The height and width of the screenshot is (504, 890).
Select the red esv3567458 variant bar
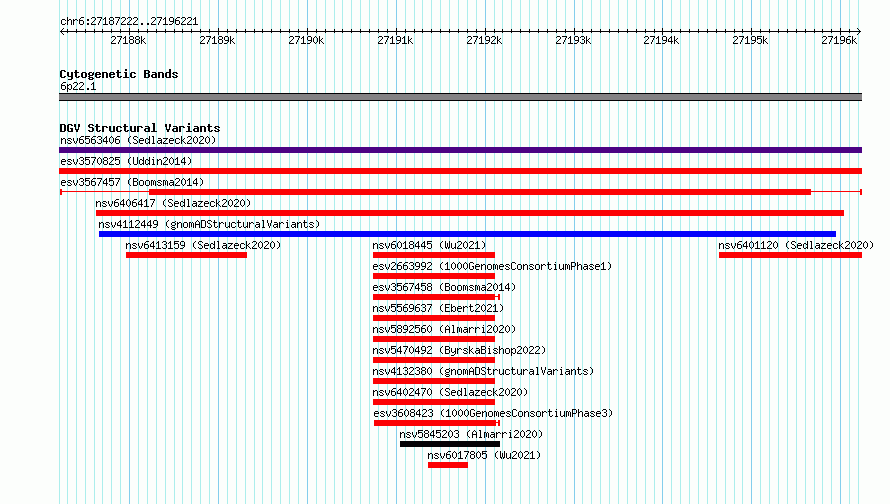point(434,297)
